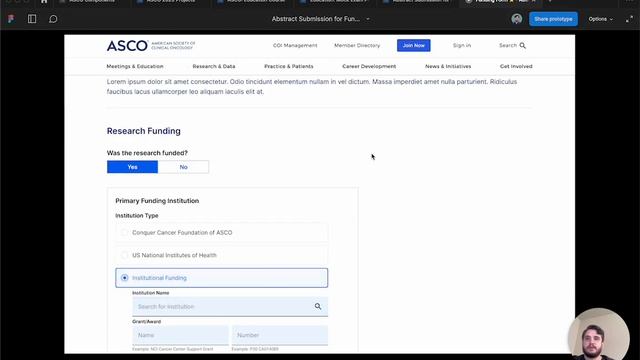Enter fullscreen with the expand arrows icon
The image size is (640, 360).
pos(629,19)
